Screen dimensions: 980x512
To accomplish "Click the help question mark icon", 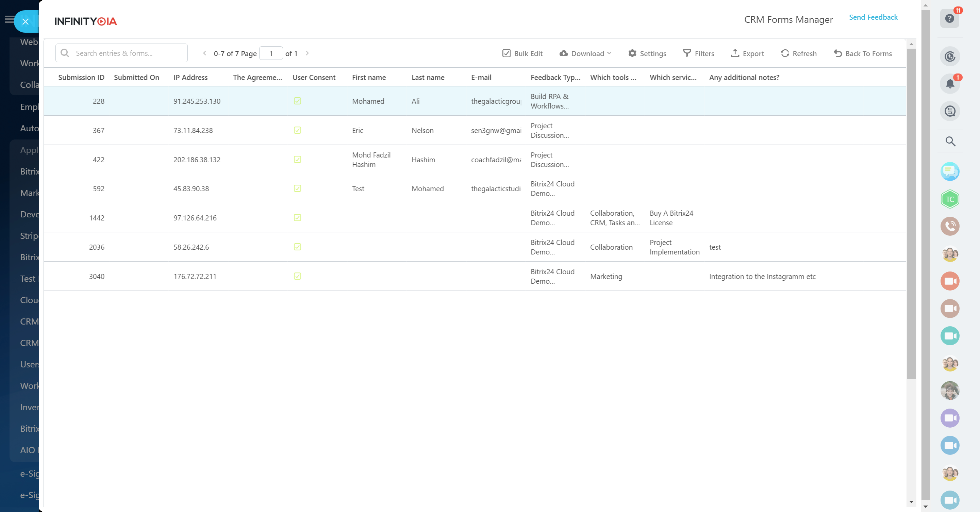I will tap(949, 18).
